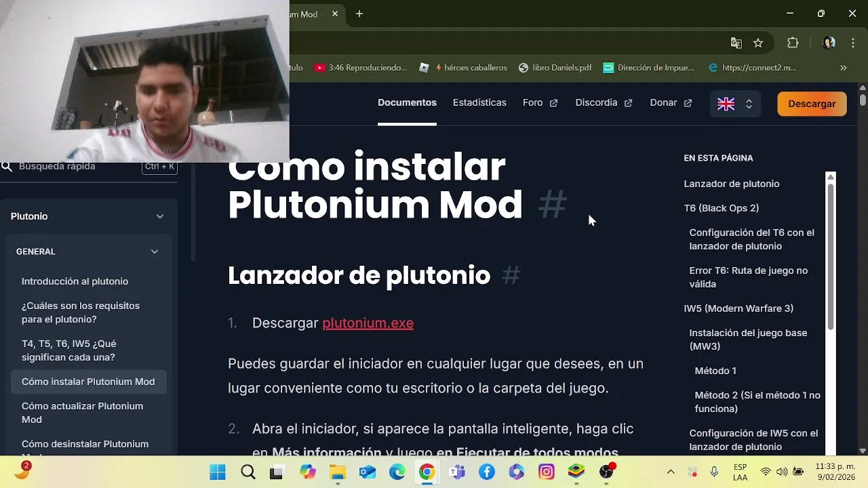Screen dimensions: 868x488
Task: Open Facebook from the taskbar
Action: (x=486, y=472)
